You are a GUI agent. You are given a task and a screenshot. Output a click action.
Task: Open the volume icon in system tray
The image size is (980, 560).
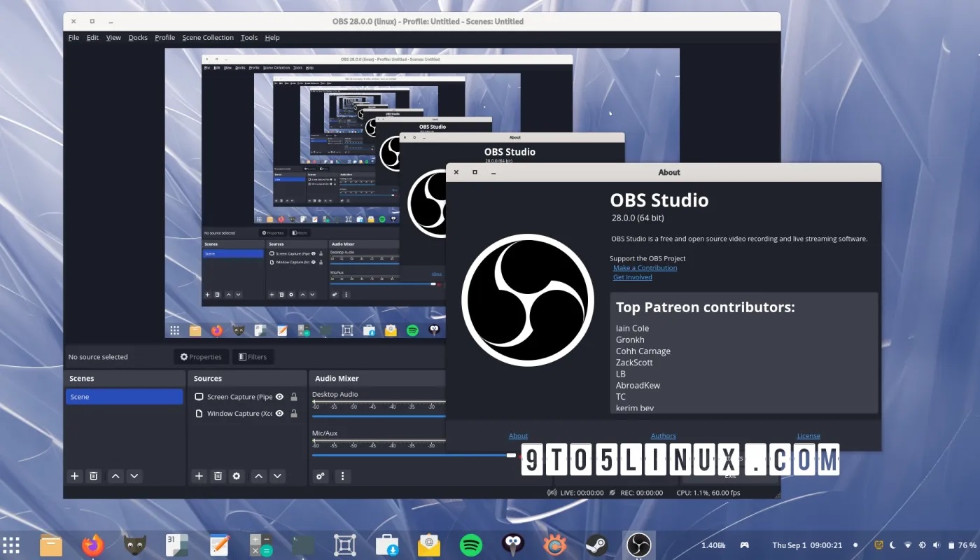936,545
